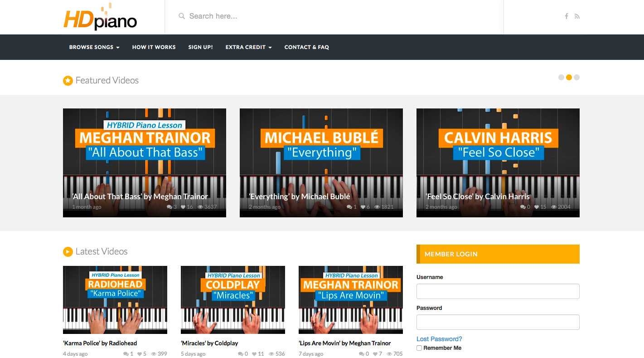Click comments icon under 'Karma Police'

tap(126, 354)
